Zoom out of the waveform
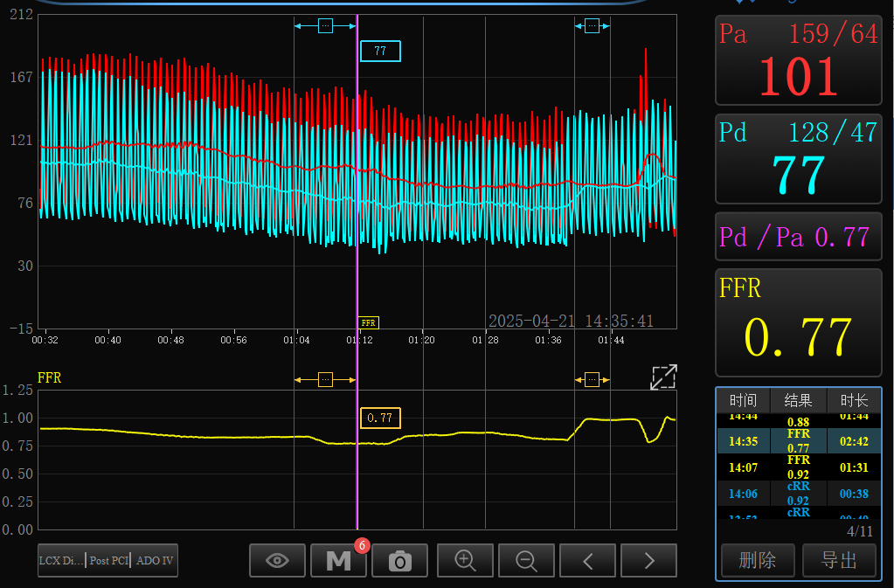The width and height of the screenshot is (894, 588). [526, 561]
